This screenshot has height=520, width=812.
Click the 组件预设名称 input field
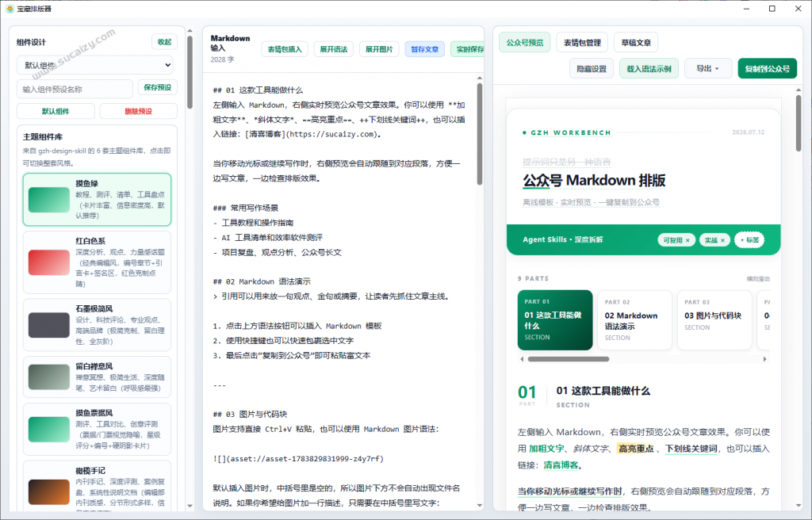pyautogui.click(x=75, y=89)
